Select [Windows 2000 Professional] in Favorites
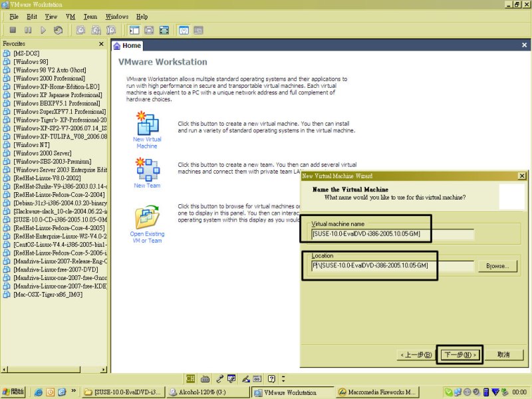 point(49,78)
